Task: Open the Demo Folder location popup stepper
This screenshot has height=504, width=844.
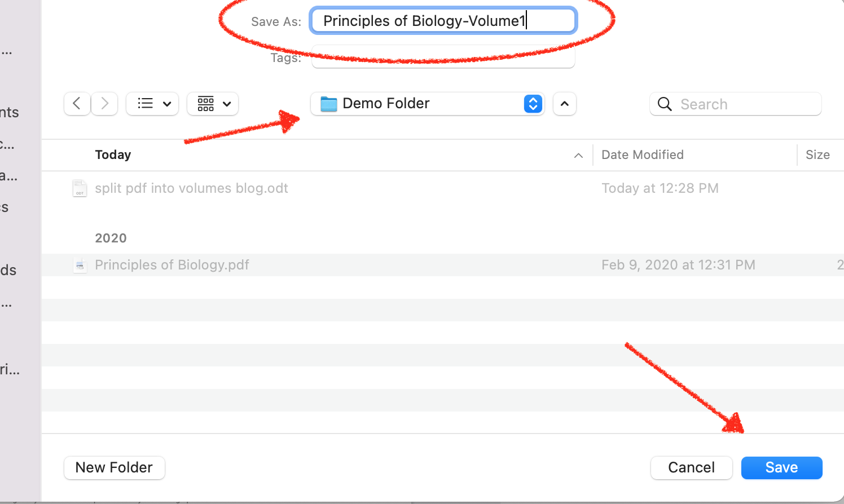Action: [x=533, y=104]
